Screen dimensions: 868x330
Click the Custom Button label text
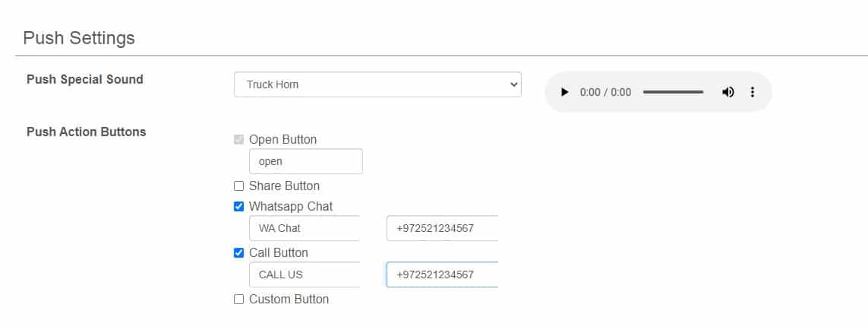(x=289, y=300)
